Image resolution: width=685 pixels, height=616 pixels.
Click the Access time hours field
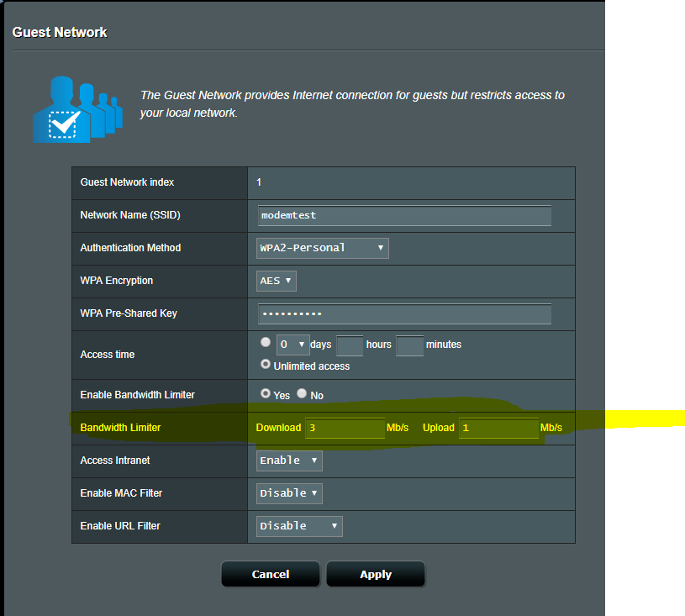[349, 345]
